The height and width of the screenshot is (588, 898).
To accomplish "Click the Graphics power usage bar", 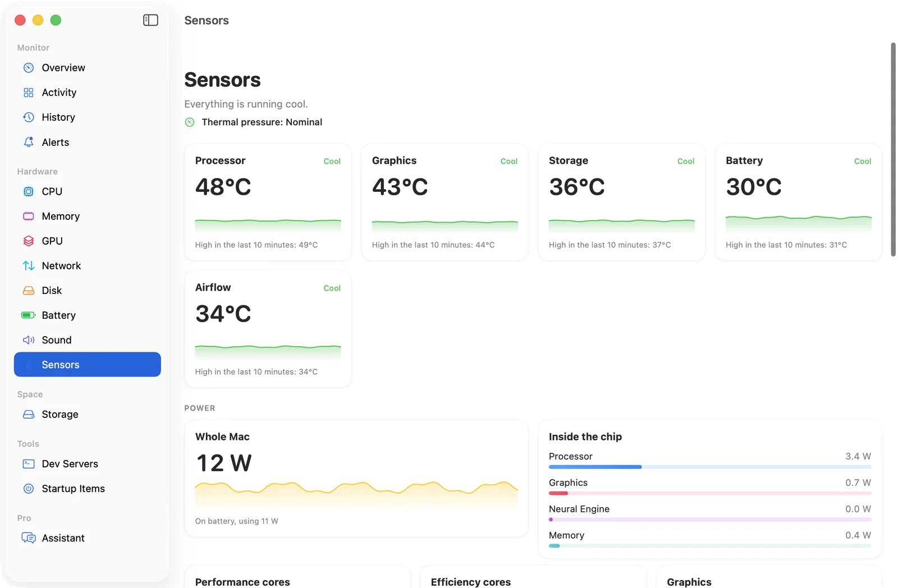I will [710, 493].
